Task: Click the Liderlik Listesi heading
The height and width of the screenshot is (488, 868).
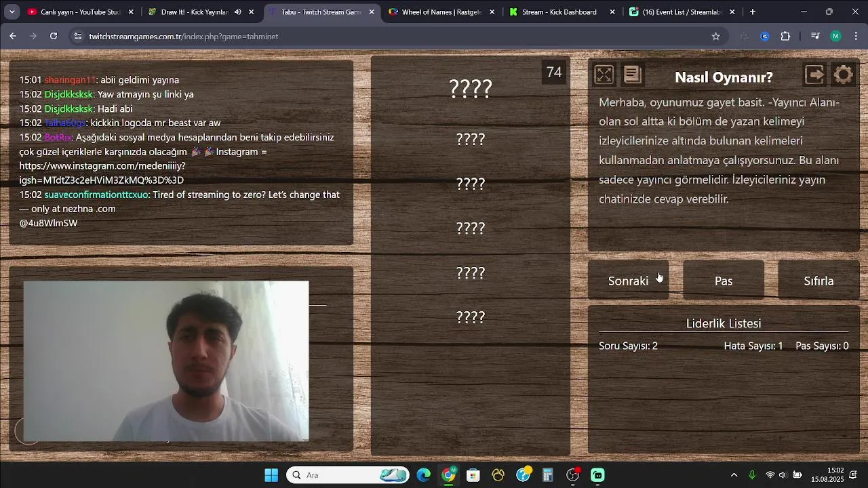Action: tap(724, 323)
